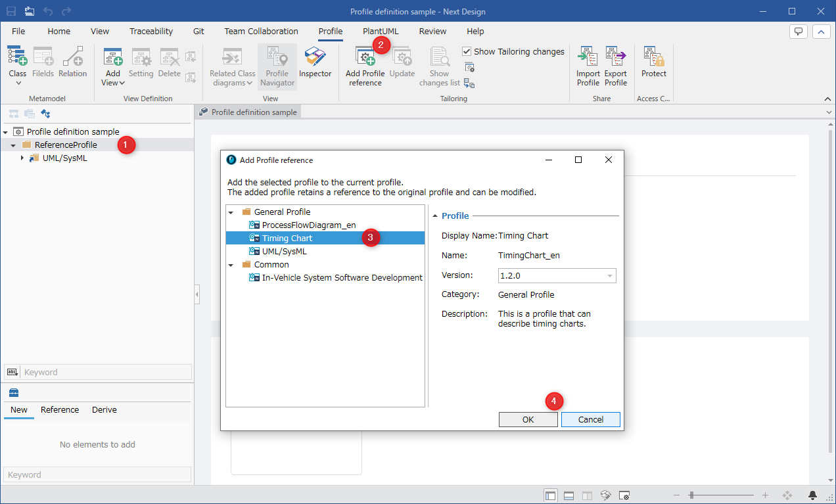This screenshot has width=836, height=504.
Task: Click the inspector pane icon in status bar
Action: coord(606,495)
